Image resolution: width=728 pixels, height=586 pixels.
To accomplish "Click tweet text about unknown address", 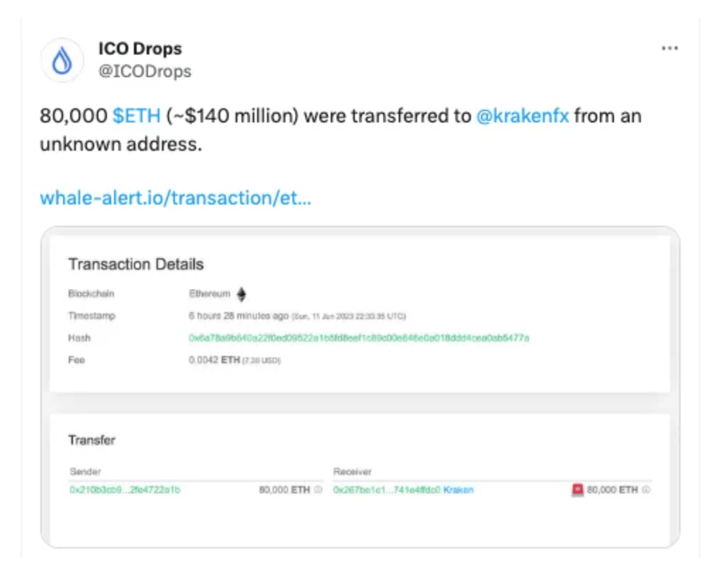I will 341,130.
